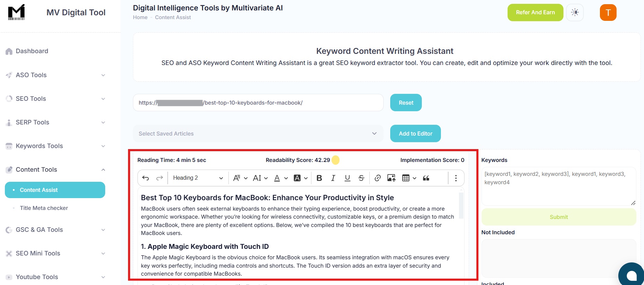Redo the editor action

[x=160, y=178]
